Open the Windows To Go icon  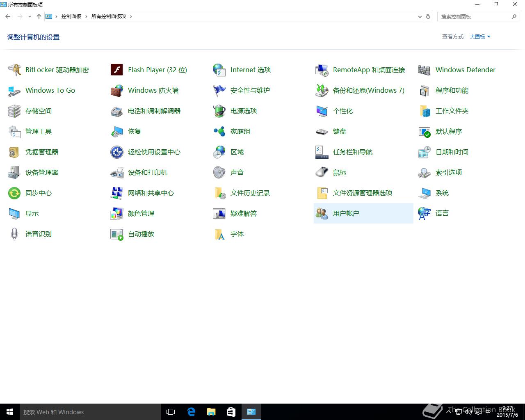pos(14,90)
